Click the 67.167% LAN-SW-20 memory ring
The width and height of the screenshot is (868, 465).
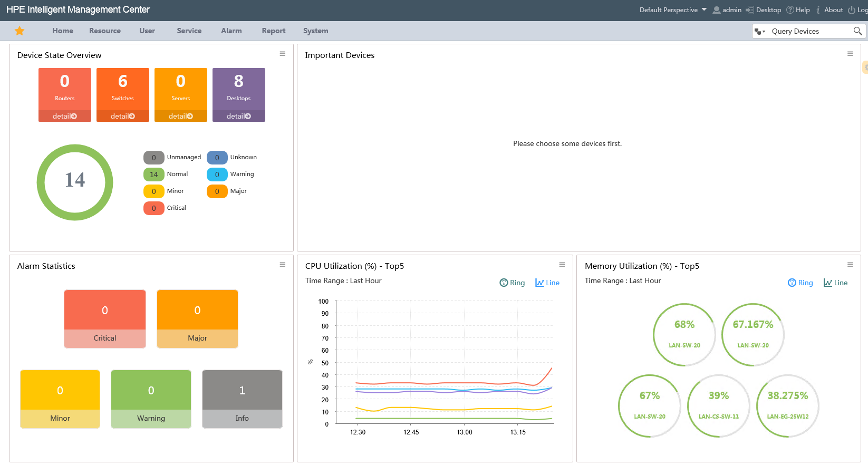tap(753, 335)
